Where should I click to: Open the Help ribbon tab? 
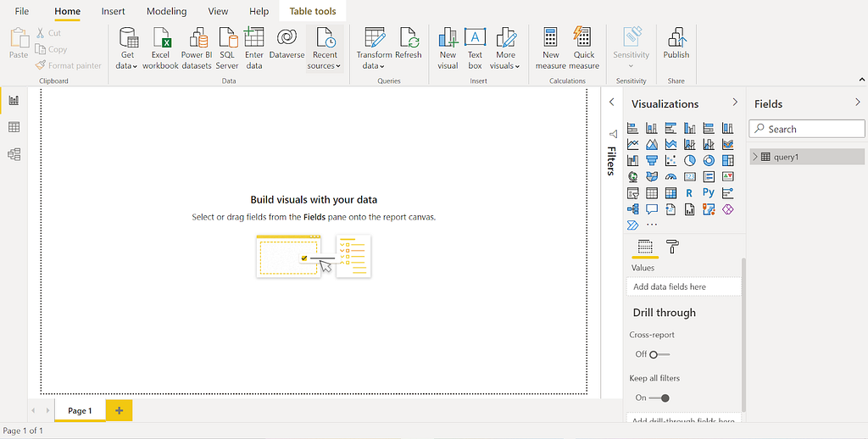point(259,11)
